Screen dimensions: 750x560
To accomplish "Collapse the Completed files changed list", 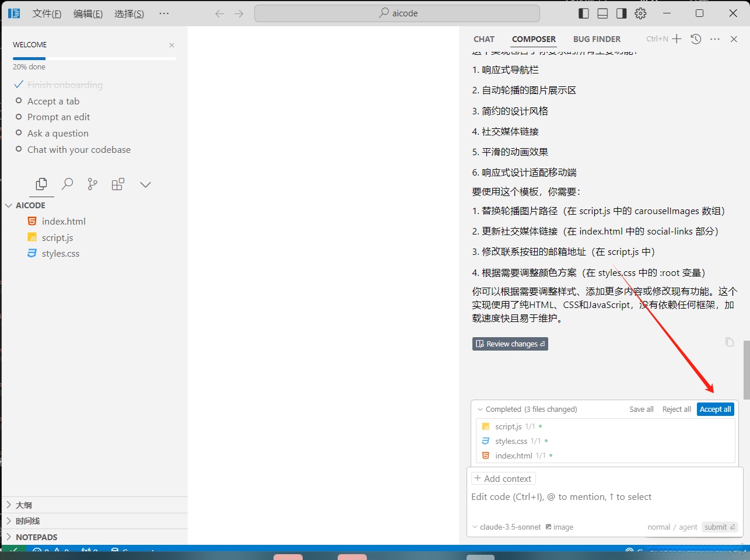I will tap(481, 409).
